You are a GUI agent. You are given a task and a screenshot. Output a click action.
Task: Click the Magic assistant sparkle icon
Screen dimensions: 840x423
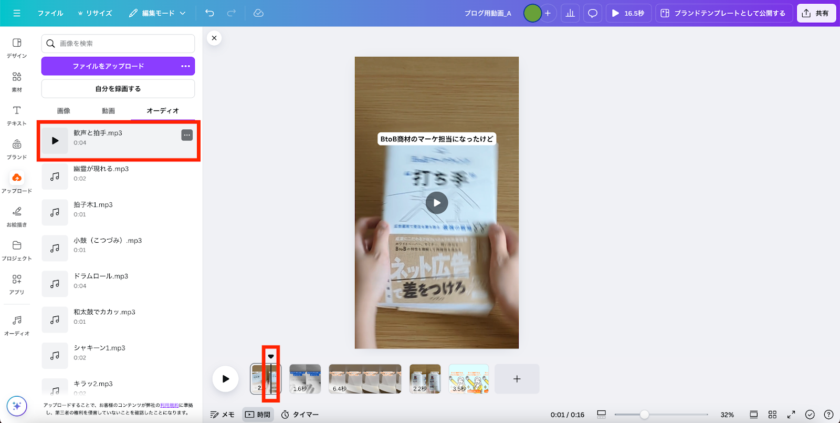click(16, 405)
